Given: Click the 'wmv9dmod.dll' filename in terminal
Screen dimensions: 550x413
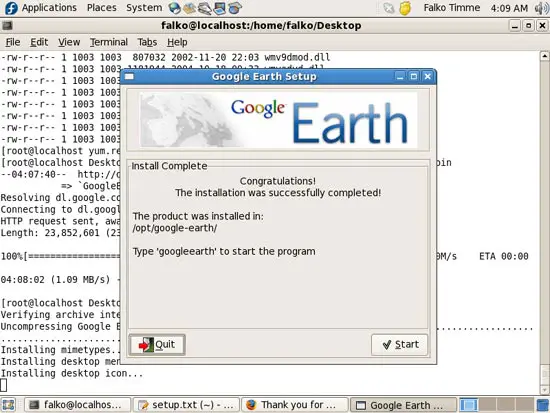Looking at the screenshot, I should click(x=297, y=57).
